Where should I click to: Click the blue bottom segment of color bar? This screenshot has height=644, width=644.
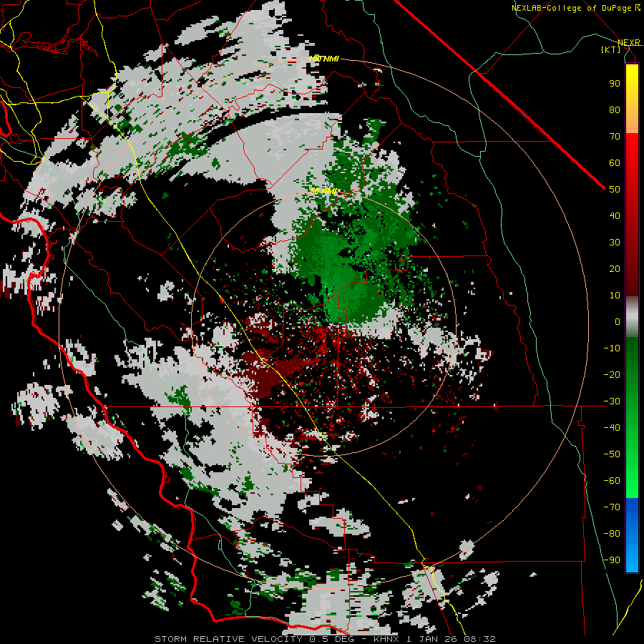click(632, 535)
